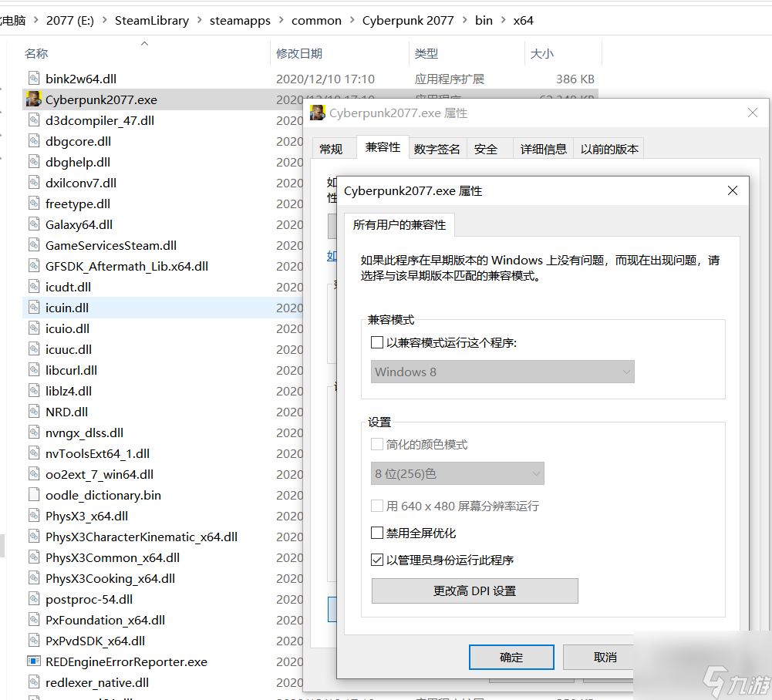Click the PhysX3_x64.dll file icon
The image size is (772, 700).
pyautogui.click(x=34, y=516)
